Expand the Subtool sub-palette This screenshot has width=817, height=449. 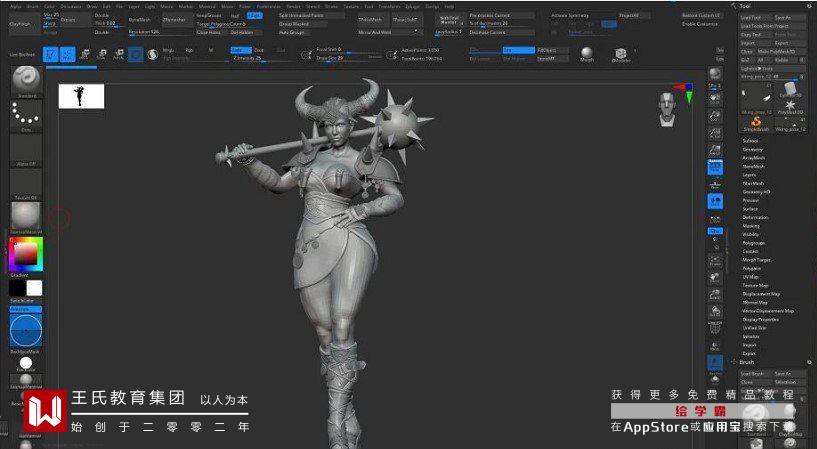click(x=750, y=141)
